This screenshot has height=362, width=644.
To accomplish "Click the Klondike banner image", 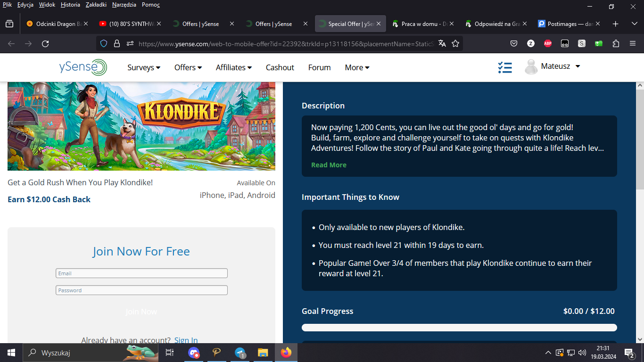I will pos(141,126).
